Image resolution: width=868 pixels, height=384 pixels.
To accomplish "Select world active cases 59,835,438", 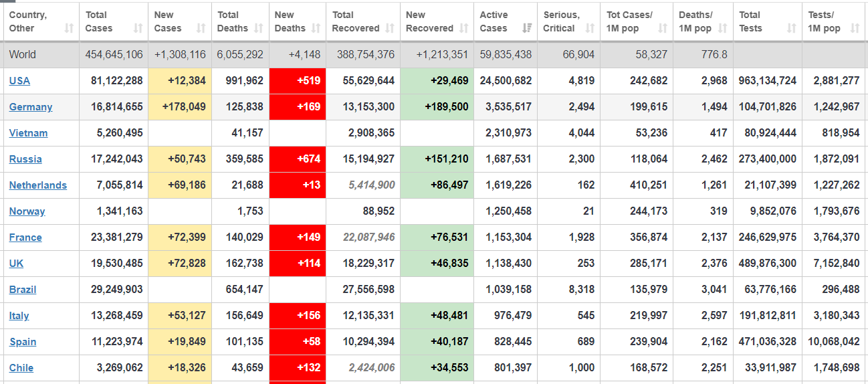I will [x=506, y=54].
